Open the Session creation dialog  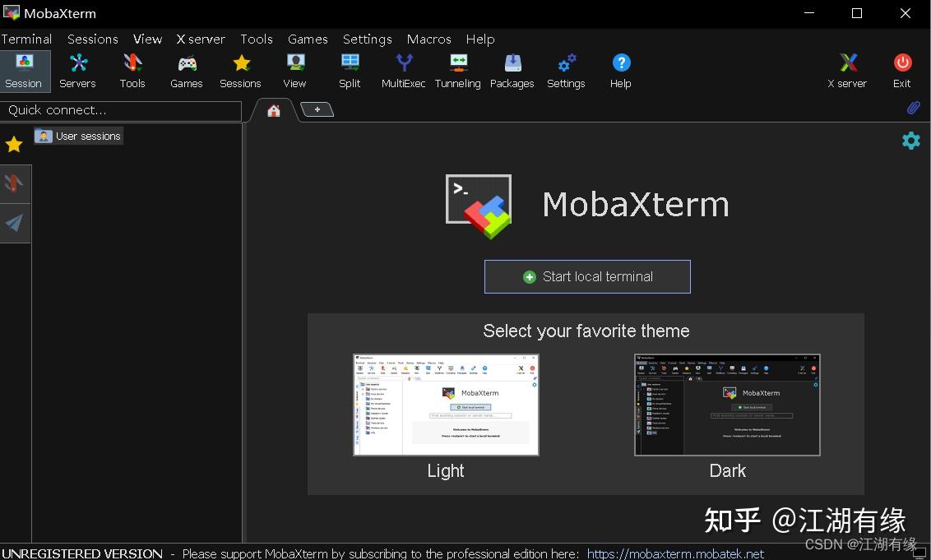coord(24,71)
